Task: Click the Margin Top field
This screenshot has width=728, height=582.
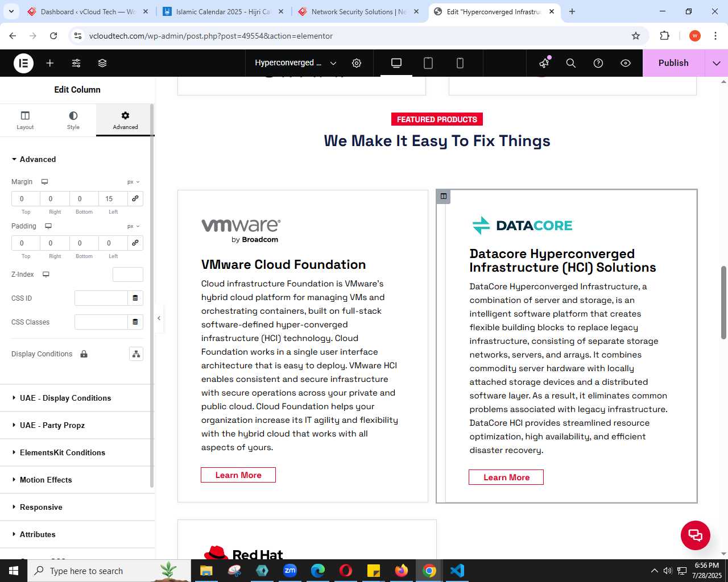Action: tap(26, 199)
